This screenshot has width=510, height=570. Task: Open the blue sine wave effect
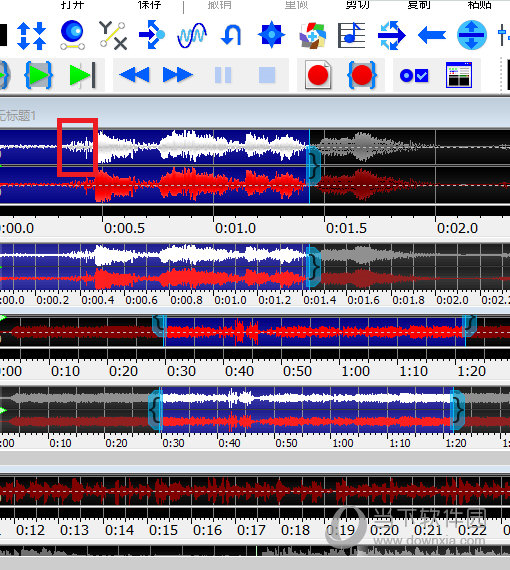coord(192,35)
